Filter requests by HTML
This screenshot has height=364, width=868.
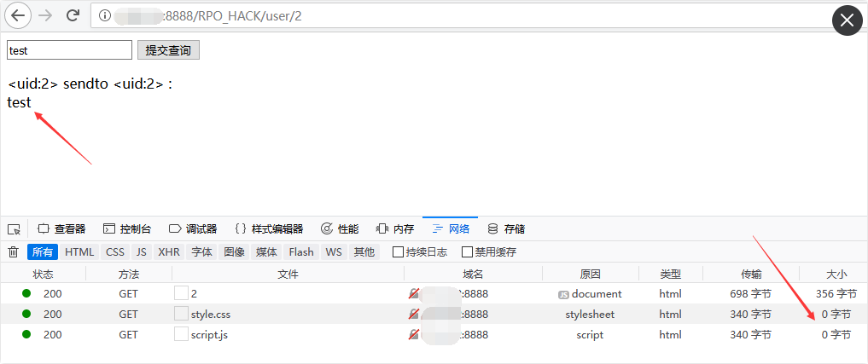[79, 252]
